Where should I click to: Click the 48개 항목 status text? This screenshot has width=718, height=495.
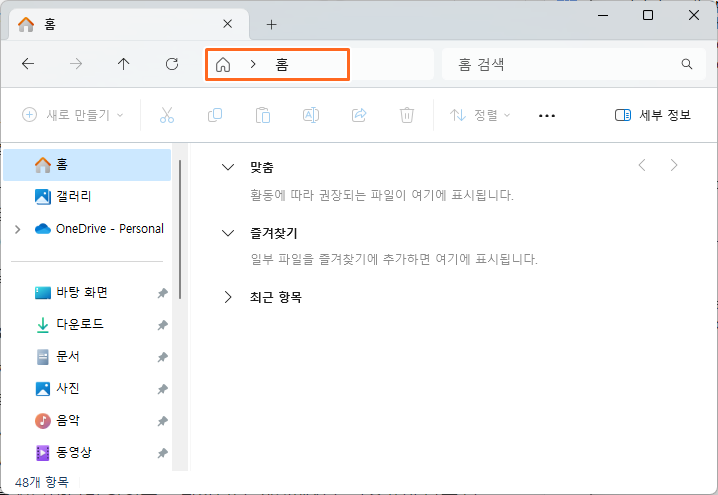tap(42, 482)
